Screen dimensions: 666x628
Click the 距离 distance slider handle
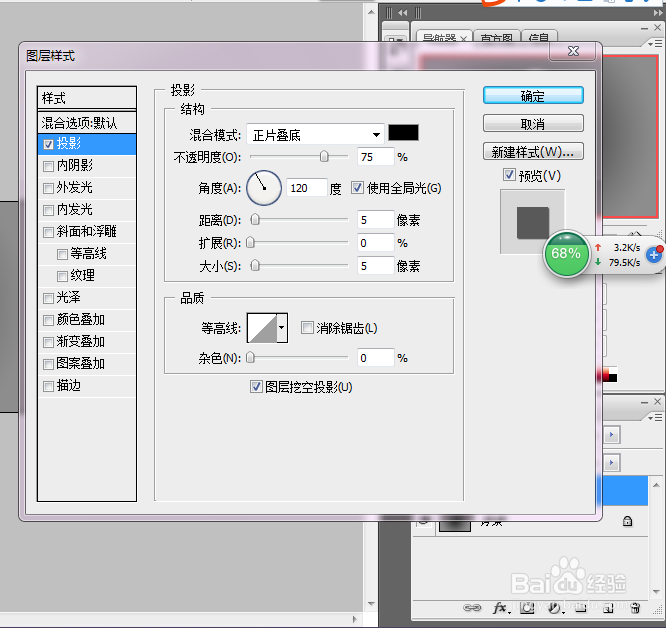[255, 219]
